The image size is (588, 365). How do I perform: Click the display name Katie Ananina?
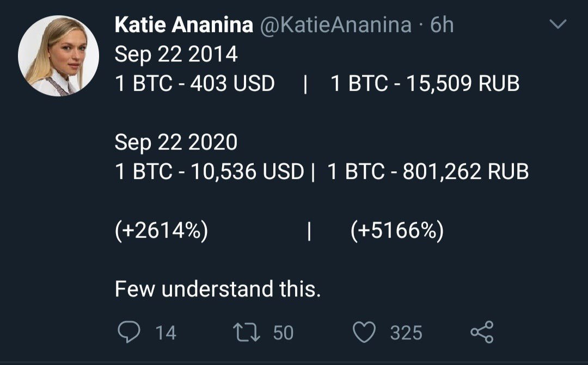click(x=184, y=25)
